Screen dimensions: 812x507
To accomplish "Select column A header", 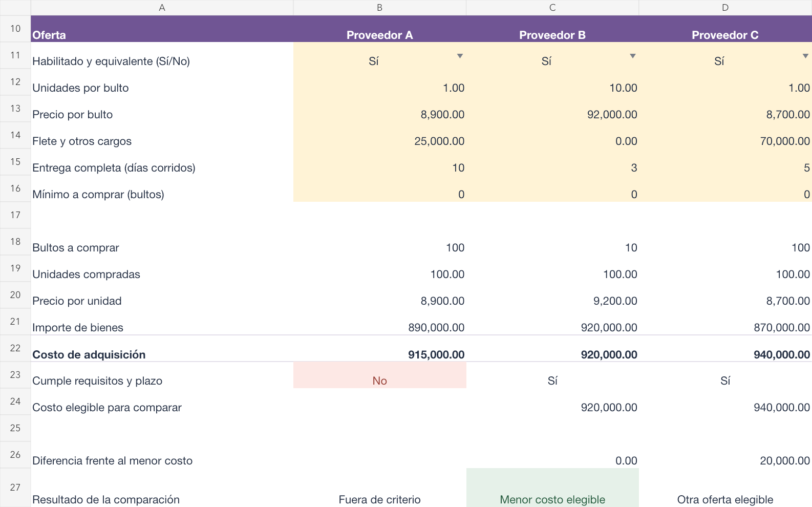I will (x=162, y=8).
